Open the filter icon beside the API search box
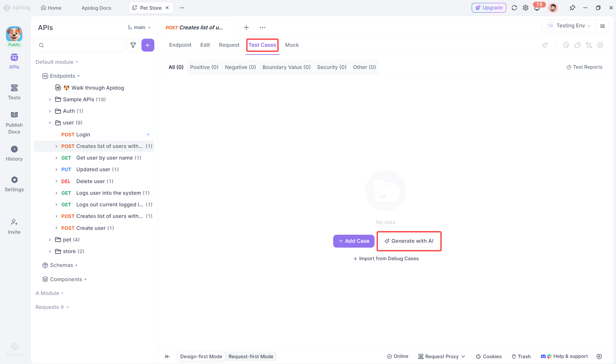 tap(133, 45)
